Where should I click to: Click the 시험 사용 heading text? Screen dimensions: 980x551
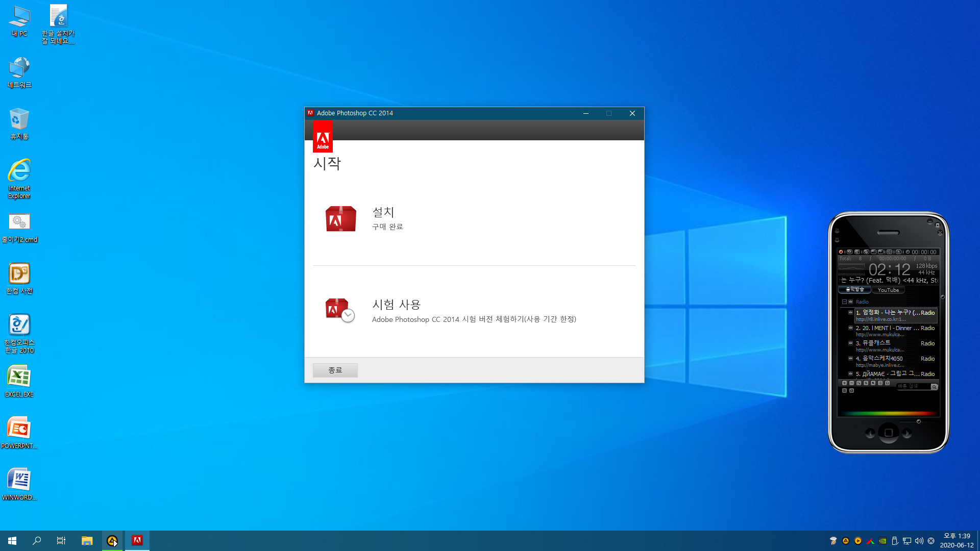click(x=397, y=305)
